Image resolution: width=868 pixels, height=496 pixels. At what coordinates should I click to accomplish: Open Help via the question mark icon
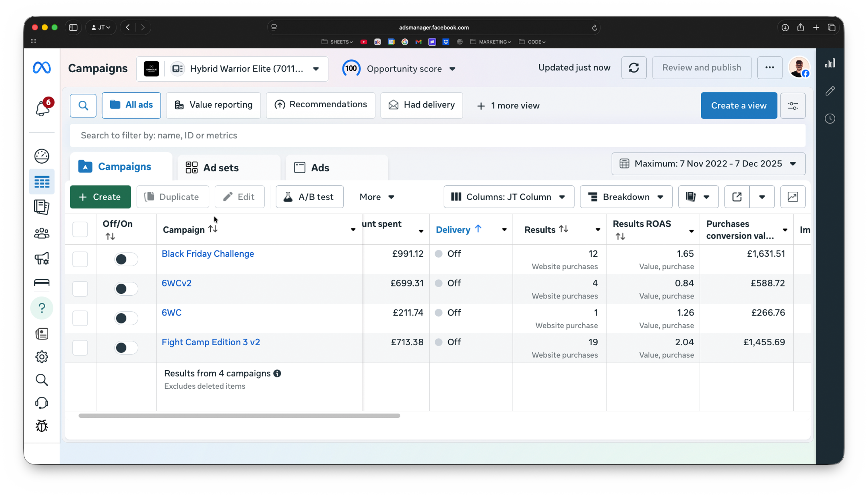click(42, 308)
